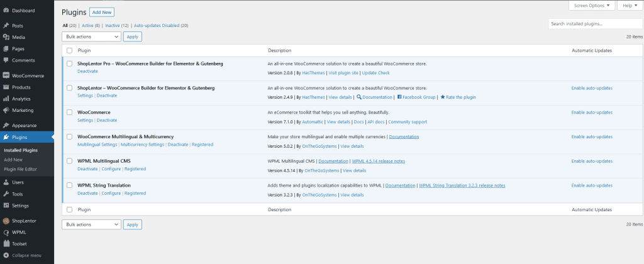Tick the select-all checkbox in table footer
The height and width of the screenshot is (264, 644).
(x=69, y=209)
